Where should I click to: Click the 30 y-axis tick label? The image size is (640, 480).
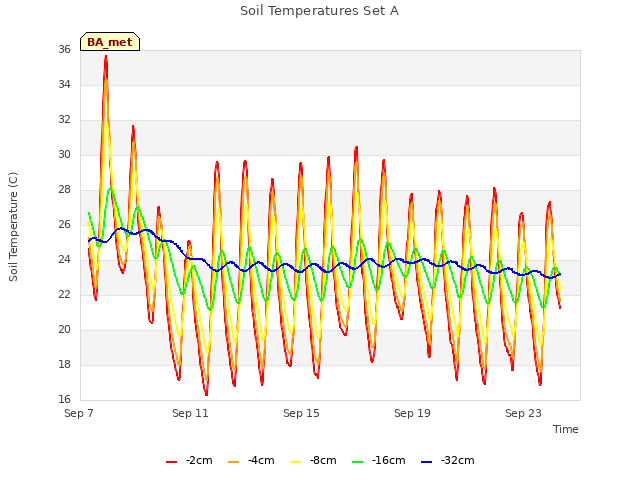tap(64, 155)
